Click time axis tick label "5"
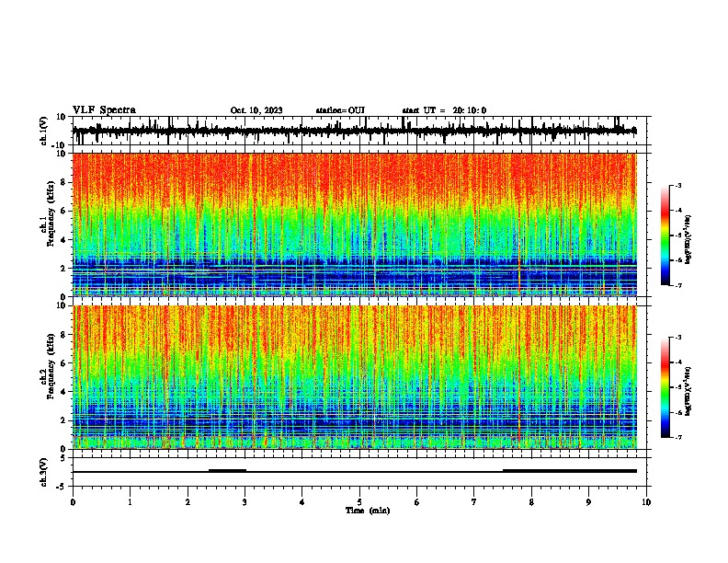 (x=359, y=502)
